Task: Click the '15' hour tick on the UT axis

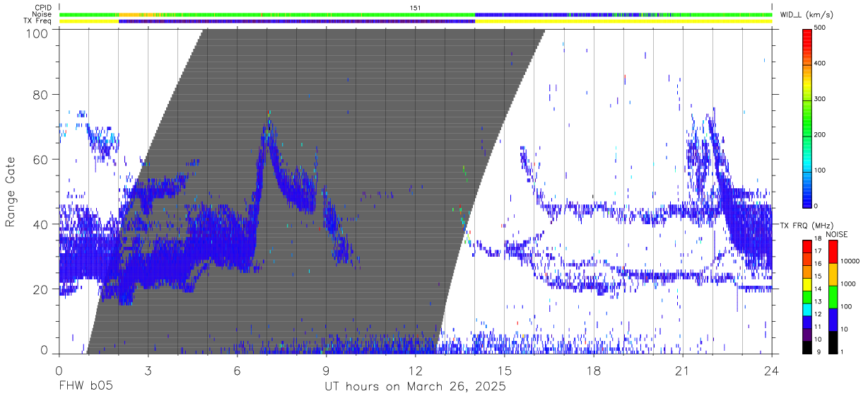Action: pos(505,371)
